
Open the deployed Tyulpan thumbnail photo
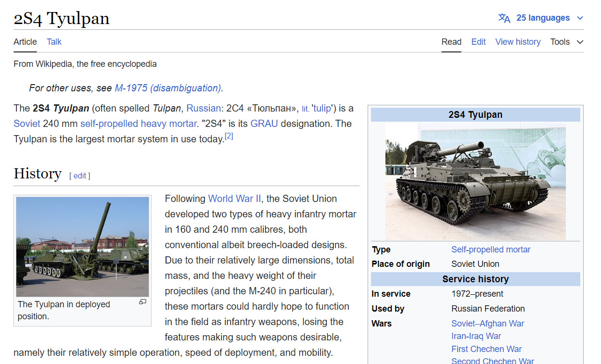coord(83,247)
